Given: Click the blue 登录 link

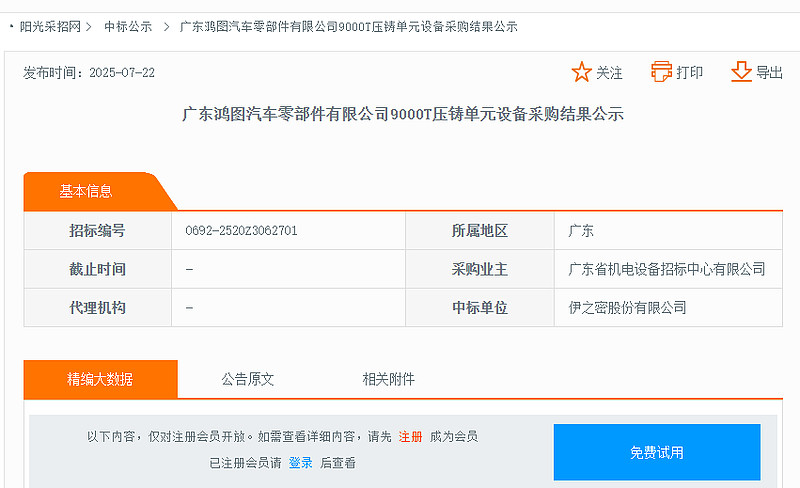Looking at the screenshot, I should click(x=301, y=463).
